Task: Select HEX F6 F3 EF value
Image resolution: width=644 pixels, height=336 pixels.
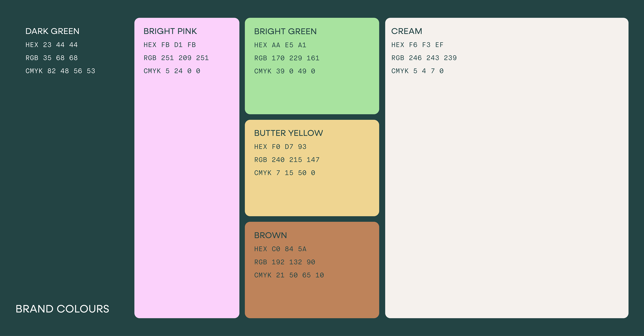Action: click(x=417, y=45)
